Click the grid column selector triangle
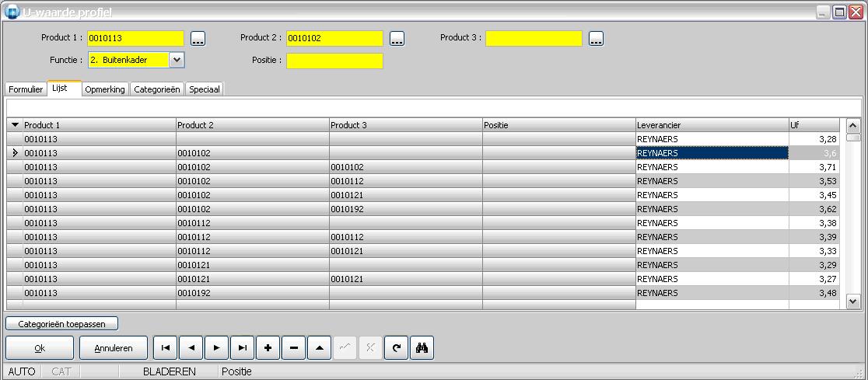The image size is (868, 380). [x=15, y=125]
